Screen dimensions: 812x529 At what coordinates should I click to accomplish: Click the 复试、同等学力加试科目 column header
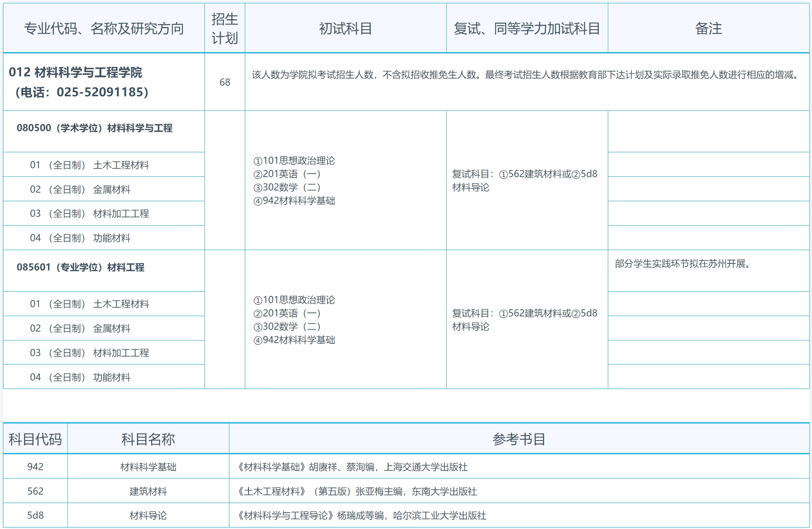pos(528,29)
